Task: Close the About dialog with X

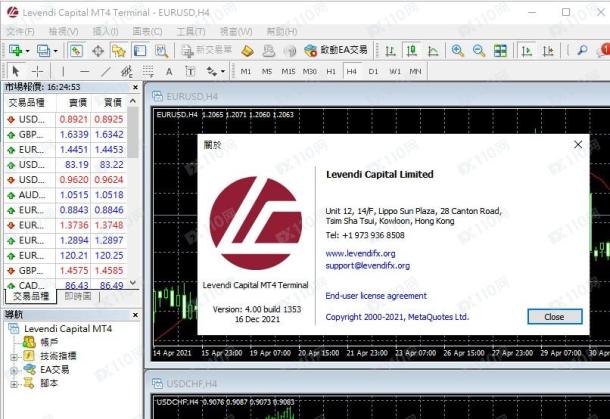Action: 578,145
